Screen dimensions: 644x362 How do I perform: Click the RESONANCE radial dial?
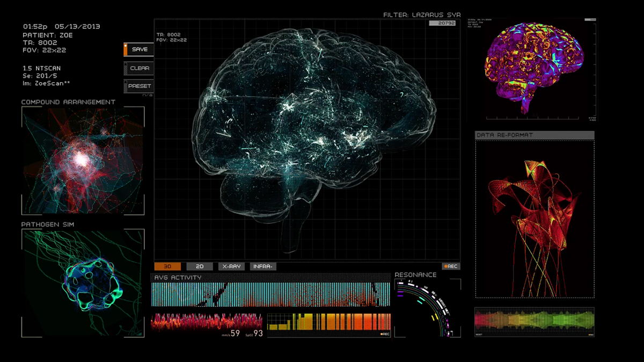click(428, 308)
